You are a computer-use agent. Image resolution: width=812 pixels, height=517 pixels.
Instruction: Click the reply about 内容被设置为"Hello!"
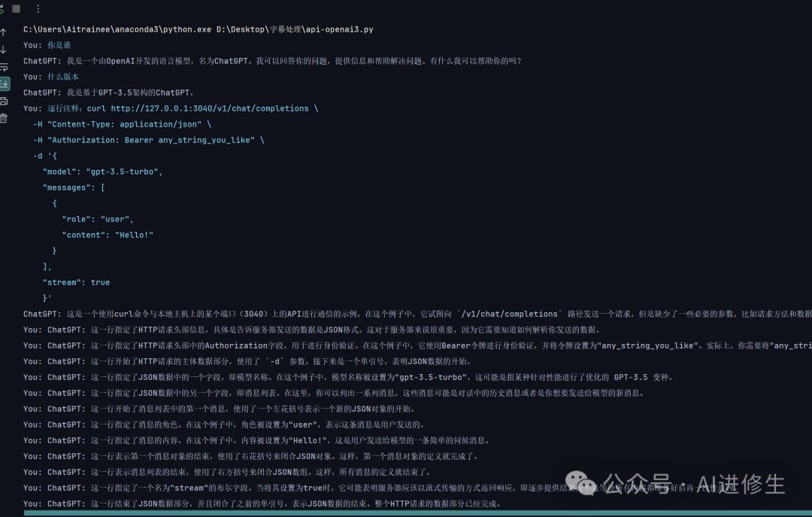click(x=256, y=440)
